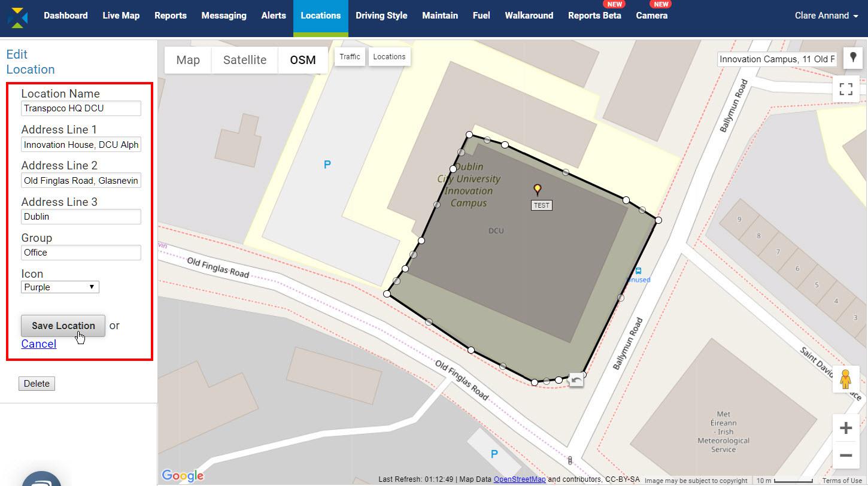
Task: Click the bus stop icon on Ballymun Road
Action: (x=638, y=271)
